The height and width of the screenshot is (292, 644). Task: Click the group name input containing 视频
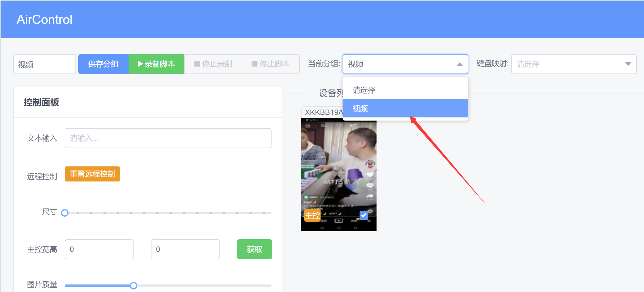45,64
